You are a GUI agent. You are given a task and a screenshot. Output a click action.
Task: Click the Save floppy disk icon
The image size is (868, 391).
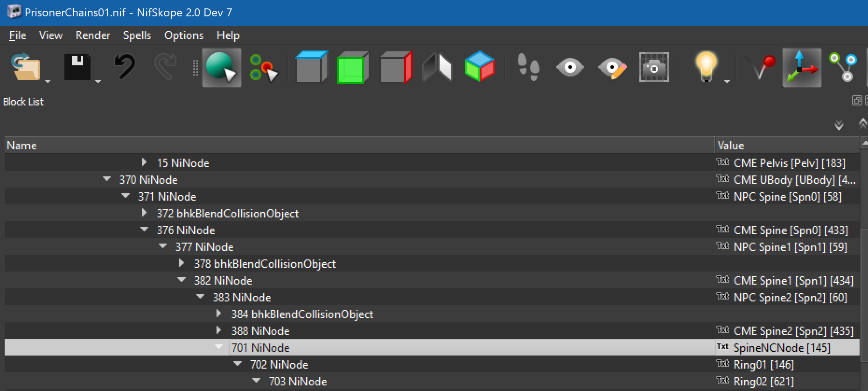tap(77, 67)
